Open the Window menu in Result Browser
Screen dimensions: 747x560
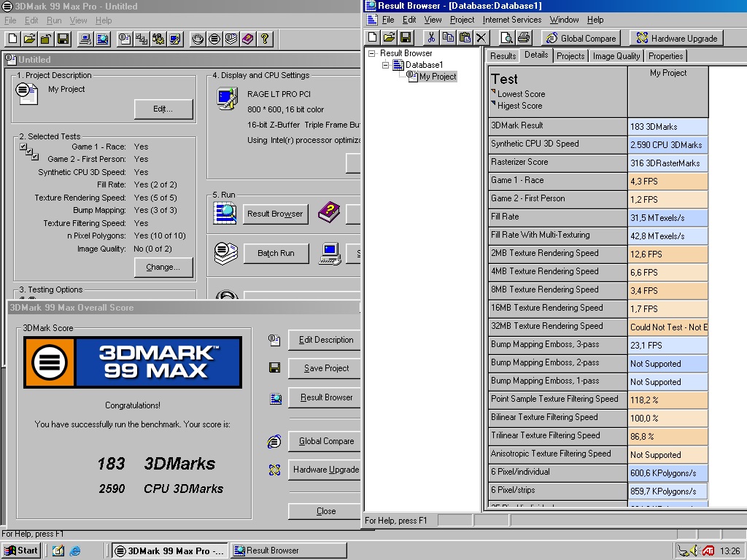(x=564, y=20)
